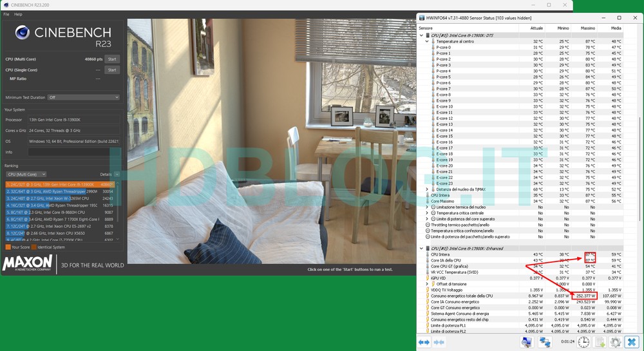This screenshot has width=644, height=351.
Task: Open the Minimum Test Duration dropdown
Action: coord(84,97)
